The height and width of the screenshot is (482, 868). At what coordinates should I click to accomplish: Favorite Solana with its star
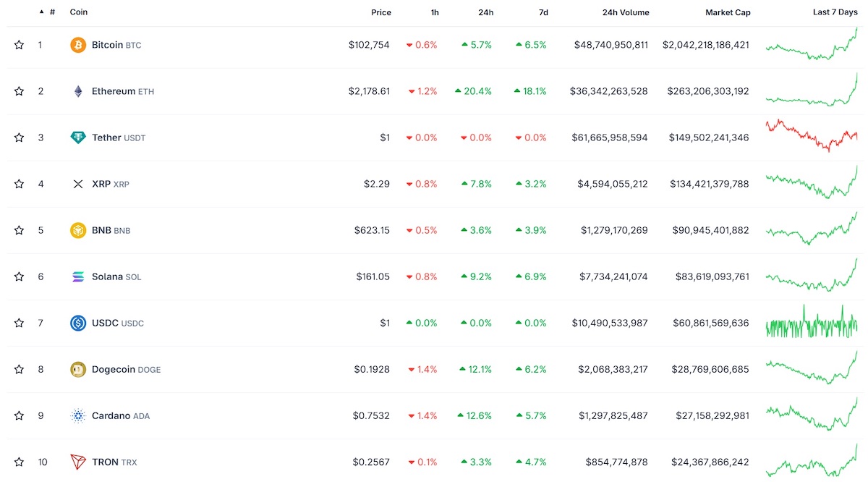19,276
